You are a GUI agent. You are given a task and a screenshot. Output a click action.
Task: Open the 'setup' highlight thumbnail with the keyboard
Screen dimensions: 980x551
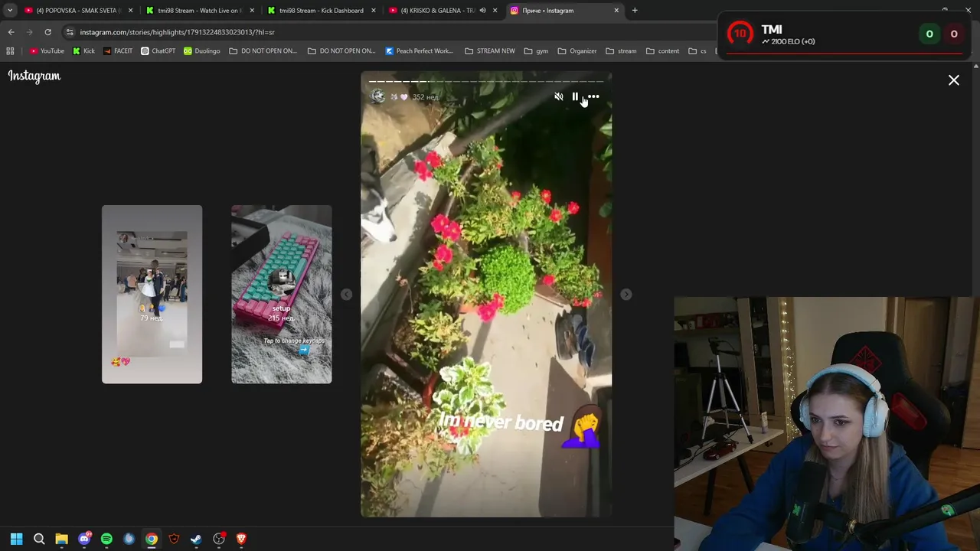click(282, 294)
